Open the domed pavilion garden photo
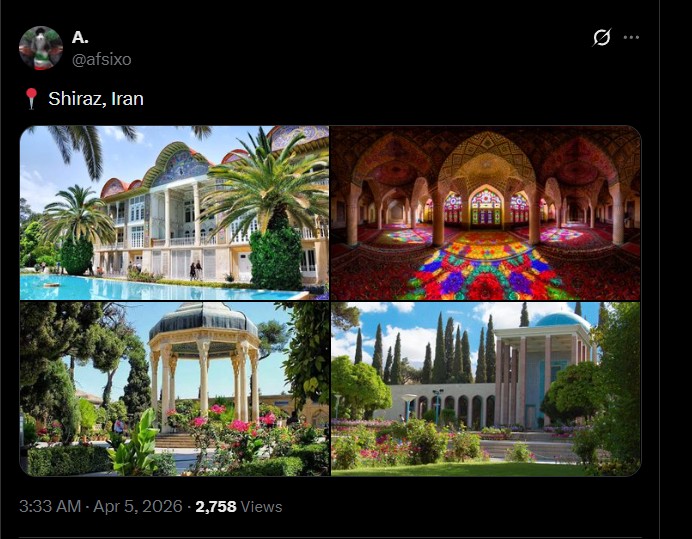This screenshot has height=539, width=692. [174, 389]
